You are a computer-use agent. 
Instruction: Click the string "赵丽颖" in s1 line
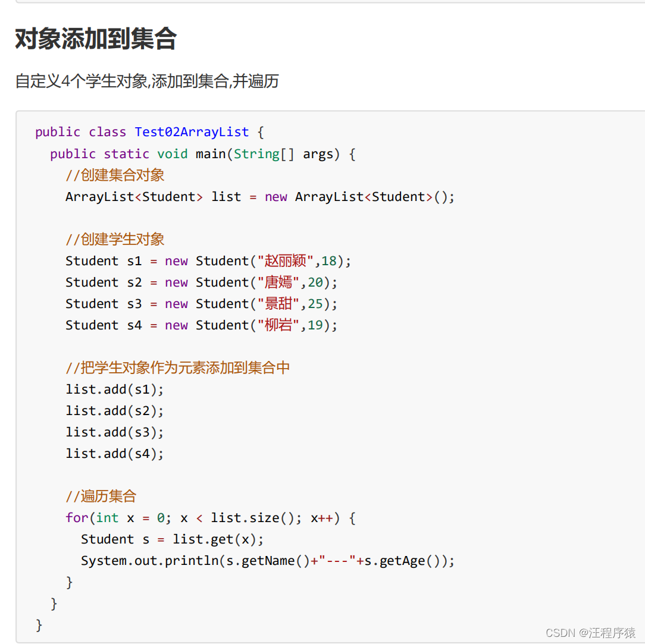click(286, 261)
